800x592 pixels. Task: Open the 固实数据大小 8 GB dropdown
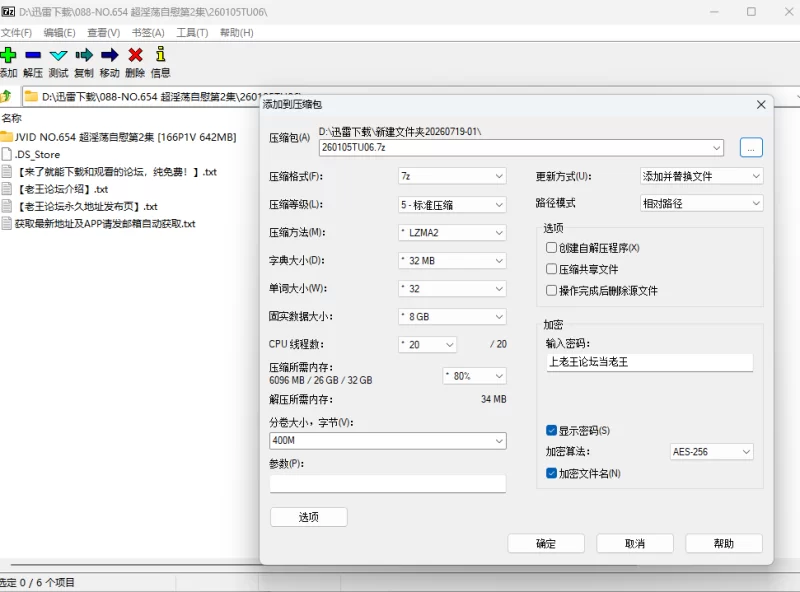pos(452,316)
